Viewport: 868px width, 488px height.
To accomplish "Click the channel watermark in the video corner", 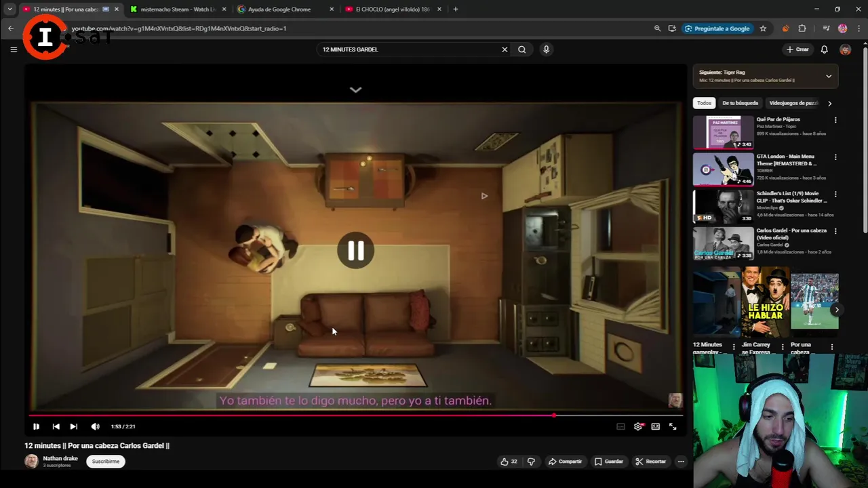I will click(x=675, y=401).
